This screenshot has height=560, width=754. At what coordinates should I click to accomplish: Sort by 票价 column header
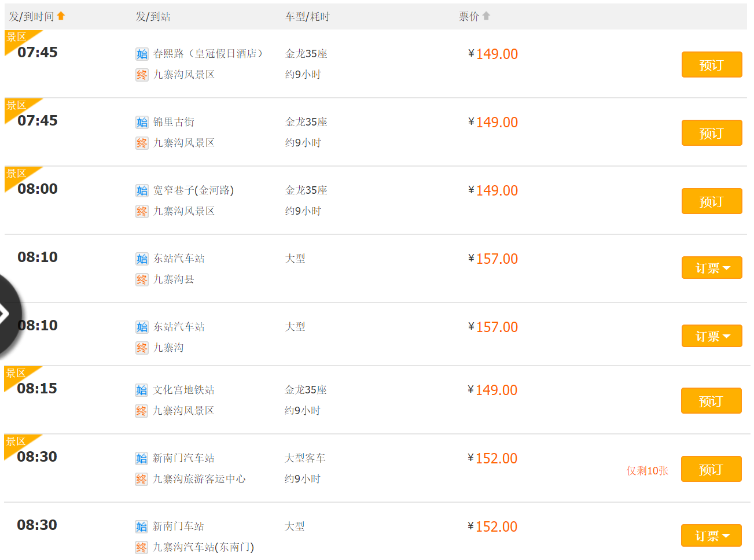(469, 16)
